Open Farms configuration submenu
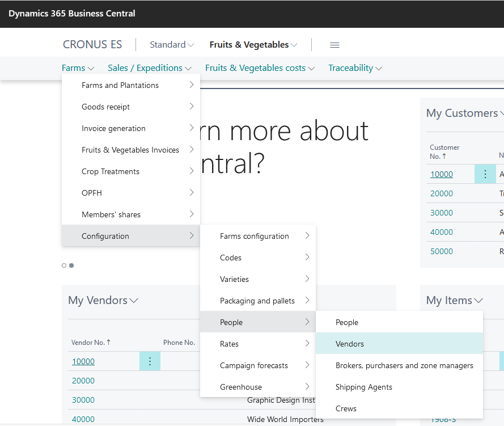 coord(258,236)
